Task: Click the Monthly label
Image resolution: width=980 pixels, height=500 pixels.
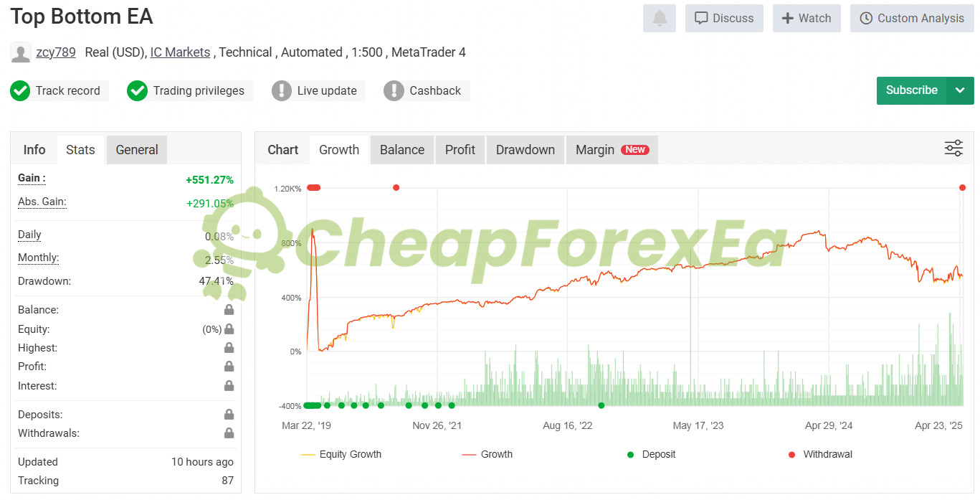Action: pos(39,258)
